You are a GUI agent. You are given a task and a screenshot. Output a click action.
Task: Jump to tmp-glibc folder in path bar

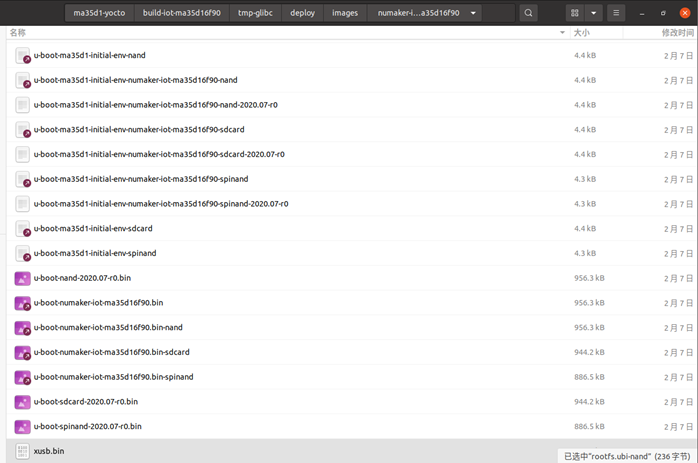coord(257,13)
